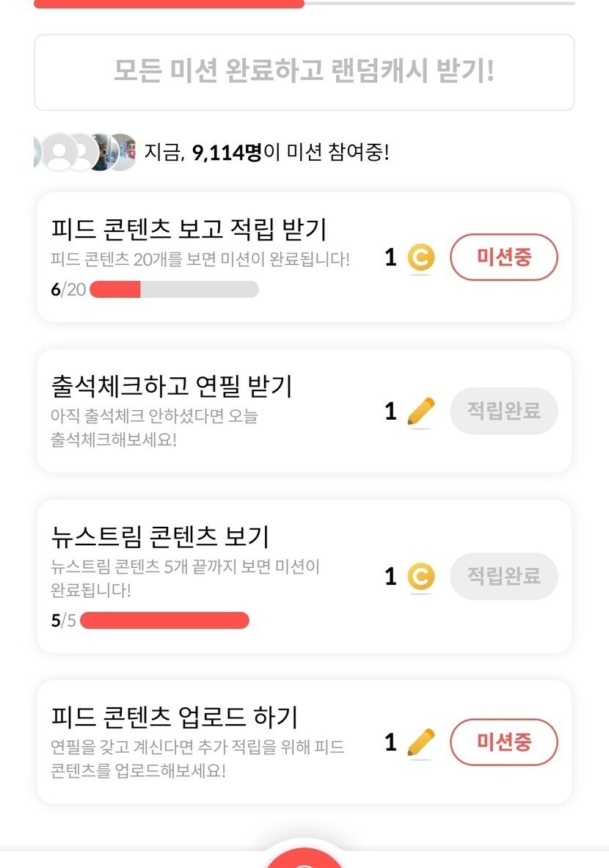Click the overall mission progress bar at the top
Screen dimensions: 609x868
point(304,4)
